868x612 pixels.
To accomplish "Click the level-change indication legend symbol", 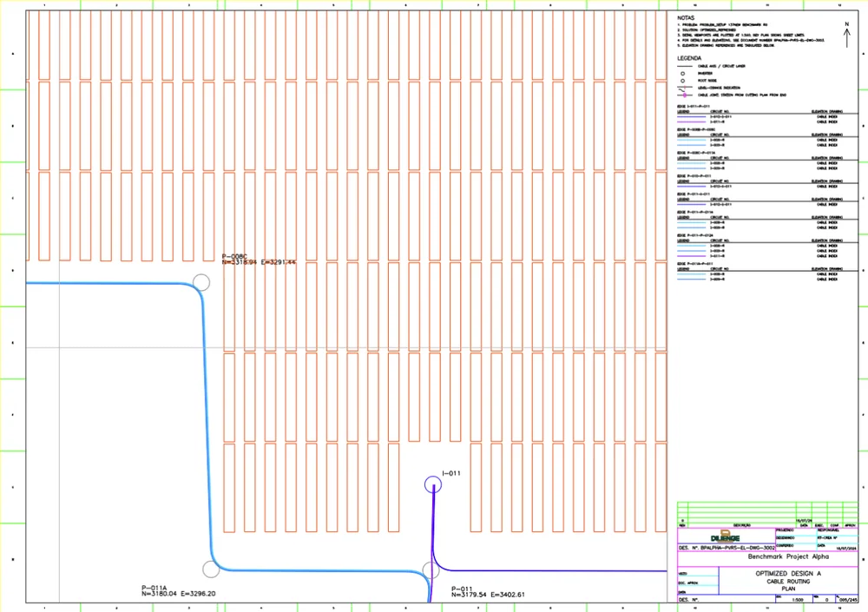I will [x=684, y=88].
